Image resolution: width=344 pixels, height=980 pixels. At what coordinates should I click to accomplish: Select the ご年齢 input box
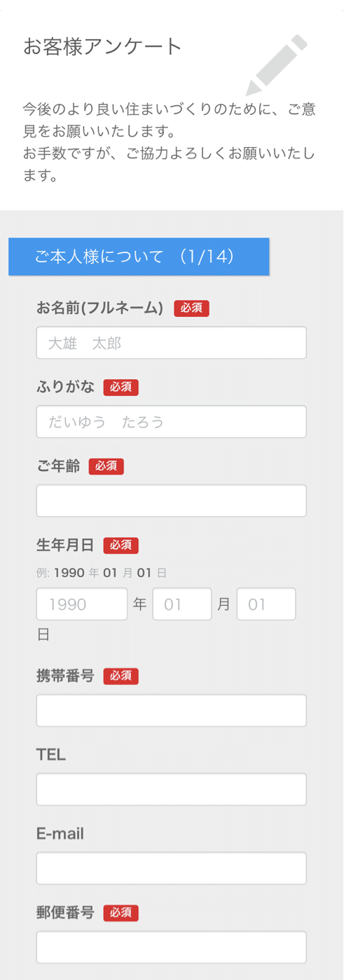click(172, 501)
